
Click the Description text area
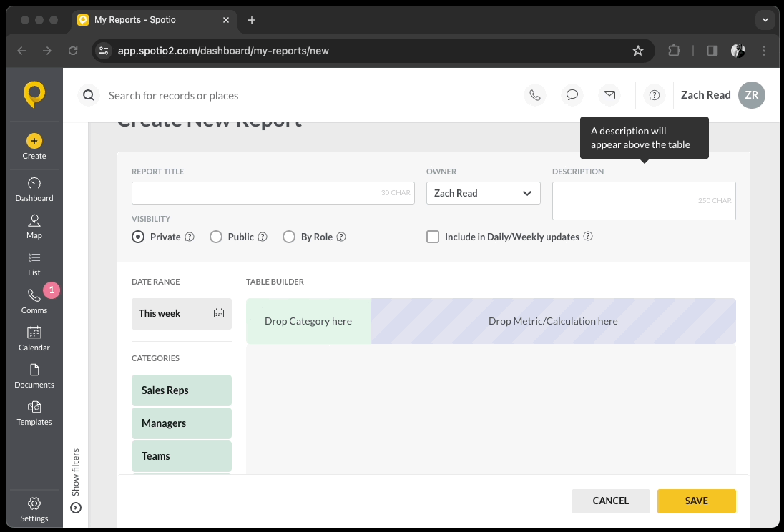(x=644, y=201)
